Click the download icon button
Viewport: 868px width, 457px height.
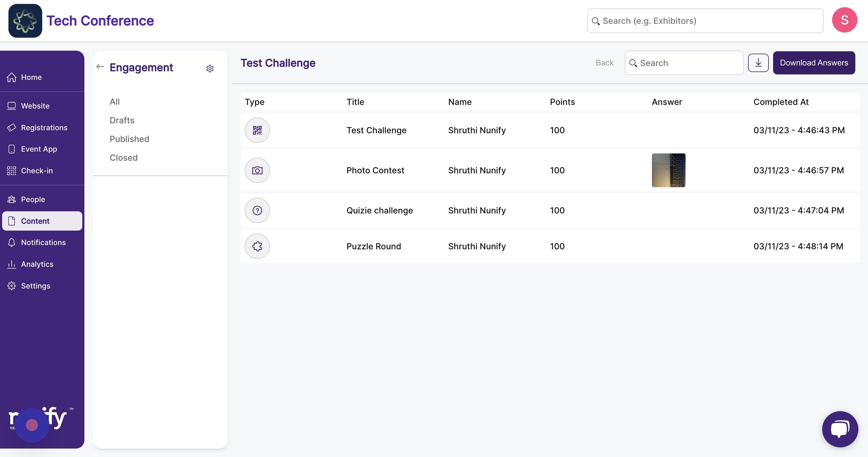tap(758, 63)
